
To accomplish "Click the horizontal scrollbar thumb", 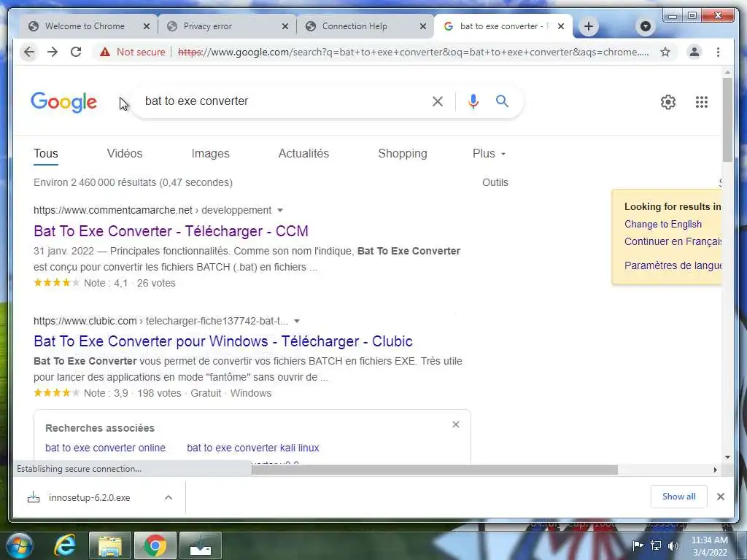I will tap(435, 470).
